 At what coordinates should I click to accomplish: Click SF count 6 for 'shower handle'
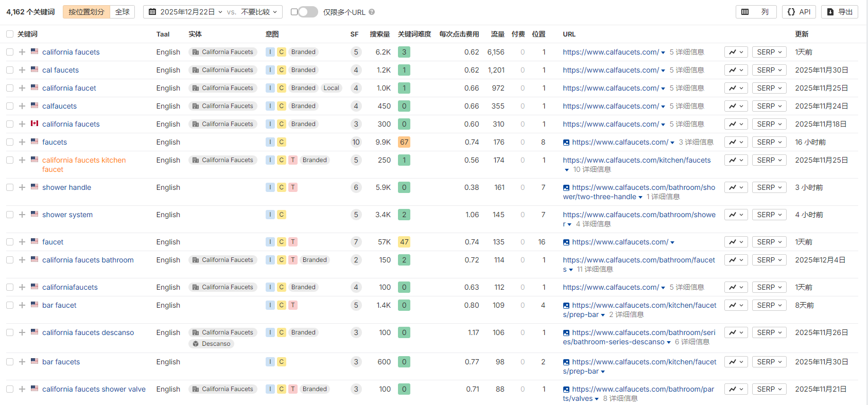click(x=356, y=187)
